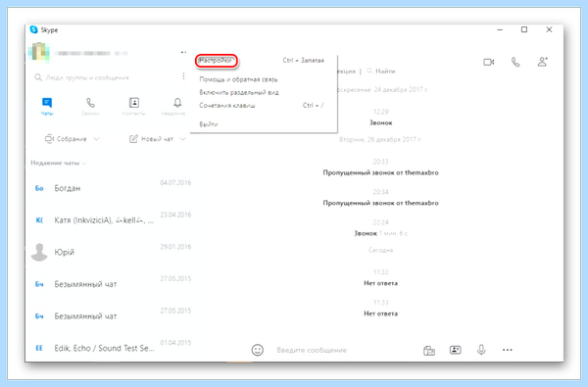Open the Безымянный чат dated 27.05.2015 above the other
Viewport: 588px width, 387px height.
(111, 284)
